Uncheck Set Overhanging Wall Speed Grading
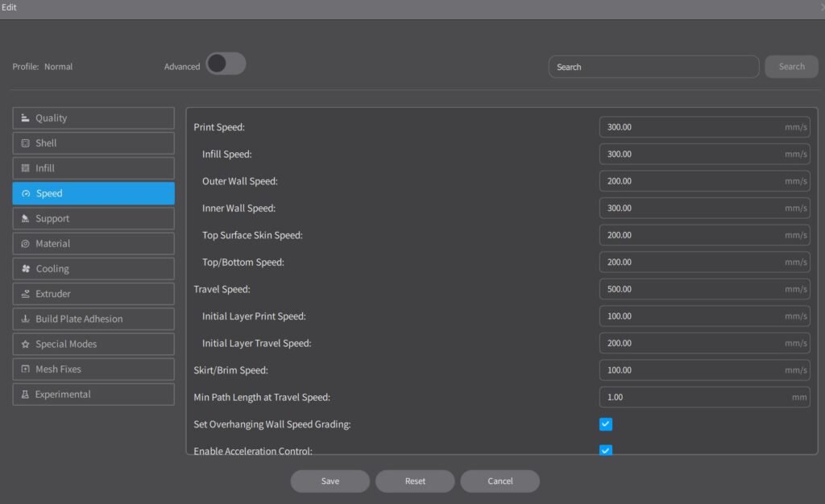This screenshot has width=825, height=504. click(606, 424)
